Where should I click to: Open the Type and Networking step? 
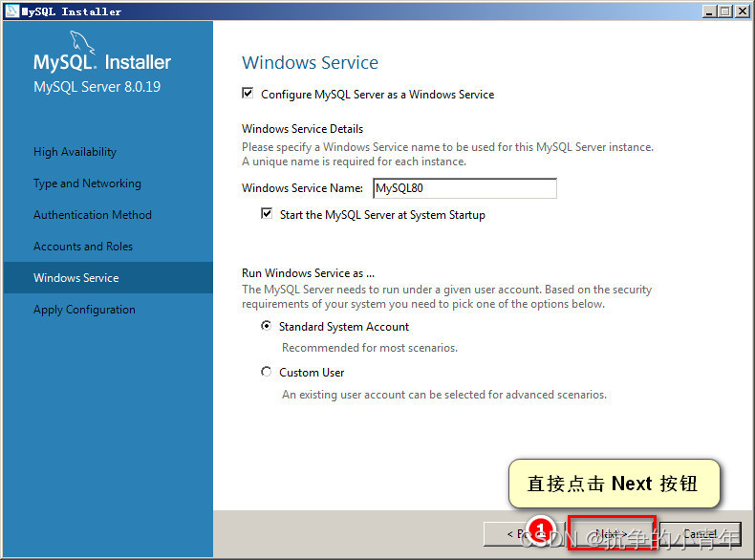(x=87, y=183)
